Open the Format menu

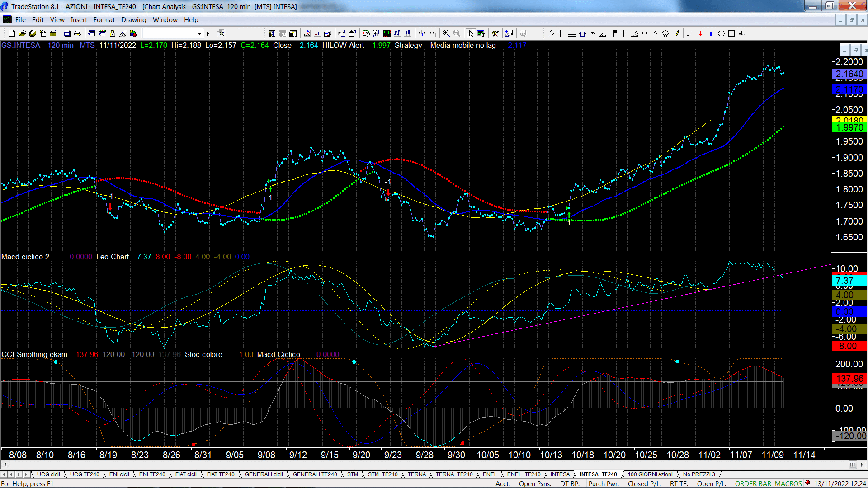[x=104, y=20]
